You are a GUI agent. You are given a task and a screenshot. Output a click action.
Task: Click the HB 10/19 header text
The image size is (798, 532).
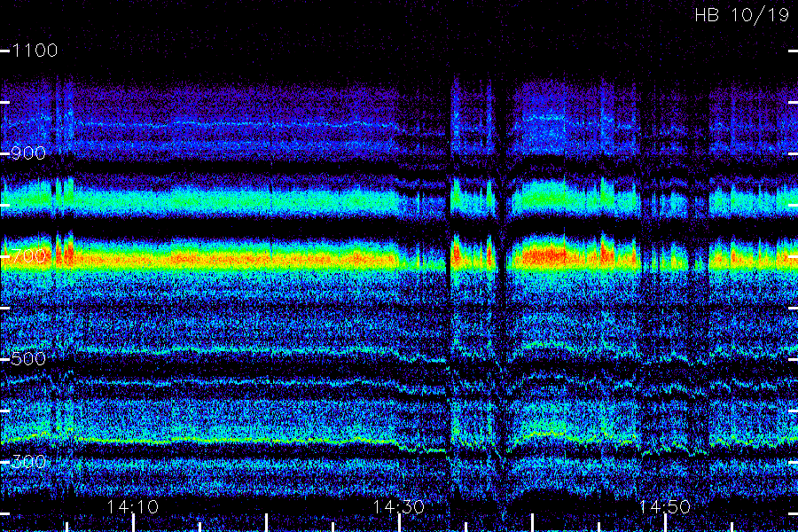coord(742,15)
